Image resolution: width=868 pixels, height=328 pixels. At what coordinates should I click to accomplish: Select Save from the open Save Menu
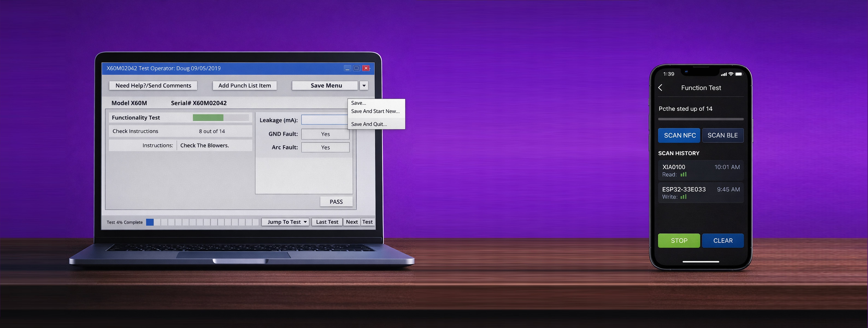point(358,103)
